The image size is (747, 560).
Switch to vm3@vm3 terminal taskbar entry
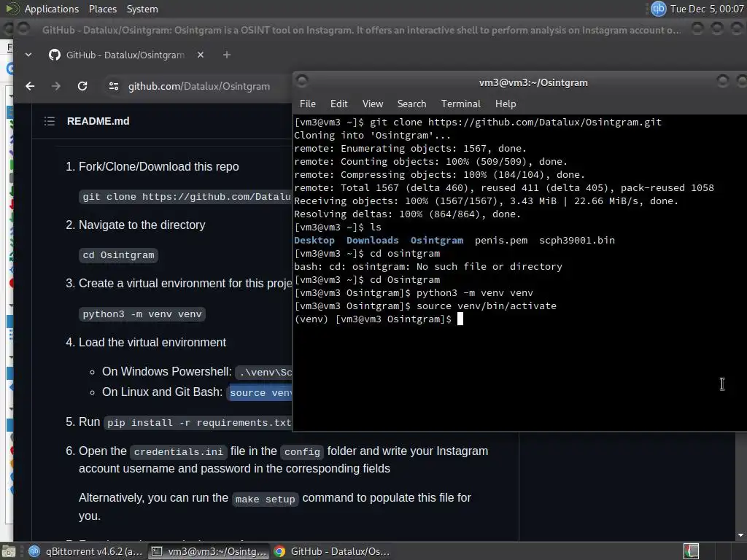[209, 551]
